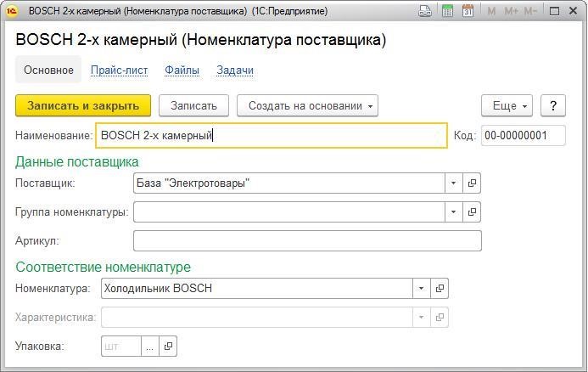Expand the Группа номенклатуры dropdown arrow

tap(454, 212)
